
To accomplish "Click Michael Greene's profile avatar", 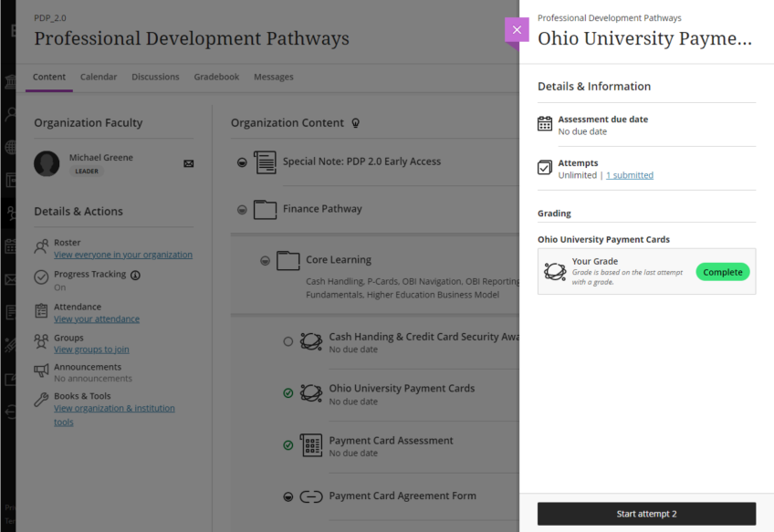I will tap(47, 163).
